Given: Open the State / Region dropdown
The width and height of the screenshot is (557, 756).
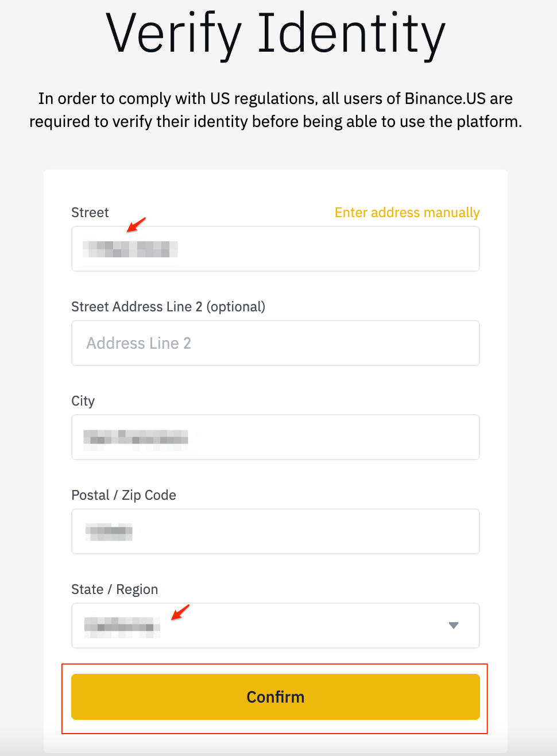Looking at the screenshot, I should coord(276,626).
